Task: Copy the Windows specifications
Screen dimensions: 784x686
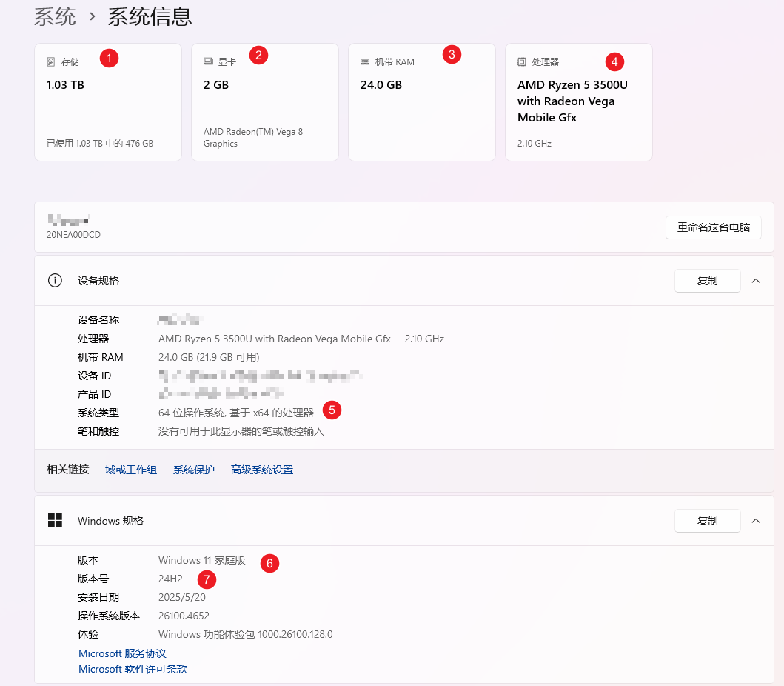Action: (708, 521)
